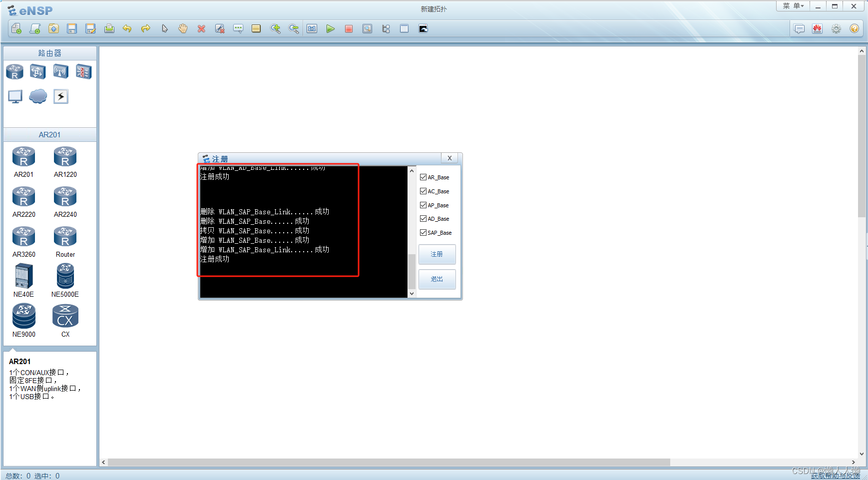Pick the AR2220 router device
This screenshot has width=868, height=480.
pos(24,202)
